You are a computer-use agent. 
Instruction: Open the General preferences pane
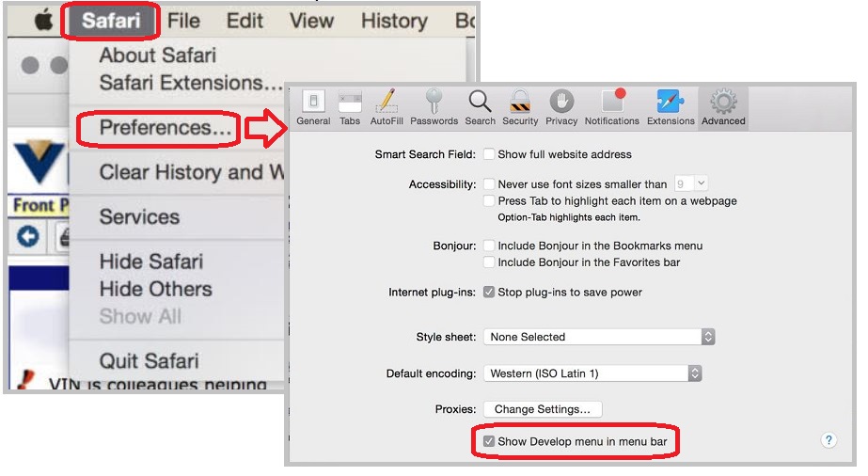point(313,108)
